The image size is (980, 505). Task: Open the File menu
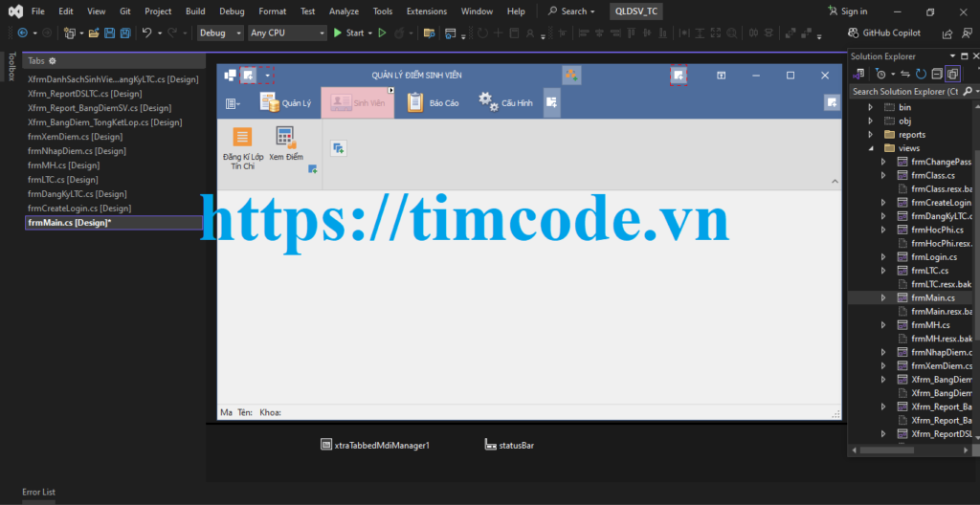37,11
